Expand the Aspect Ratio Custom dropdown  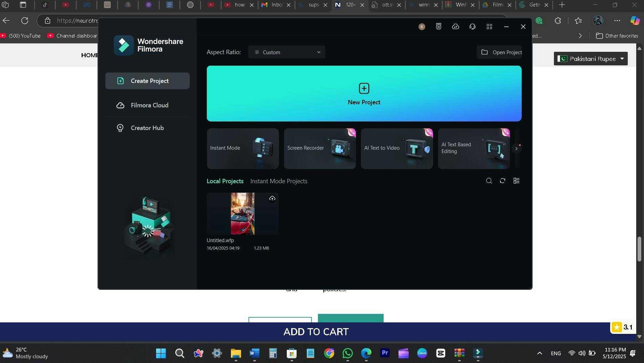point(286,52)
